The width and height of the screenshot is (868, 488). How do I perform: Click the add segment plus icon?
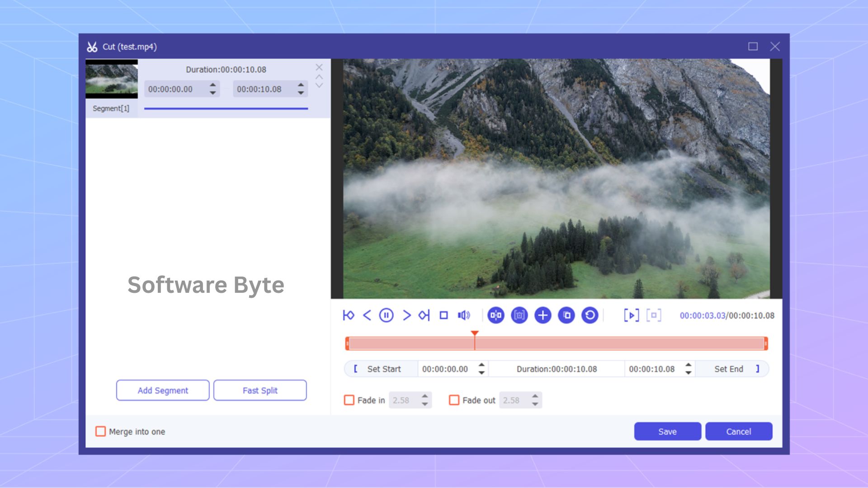tap(543, 315)
